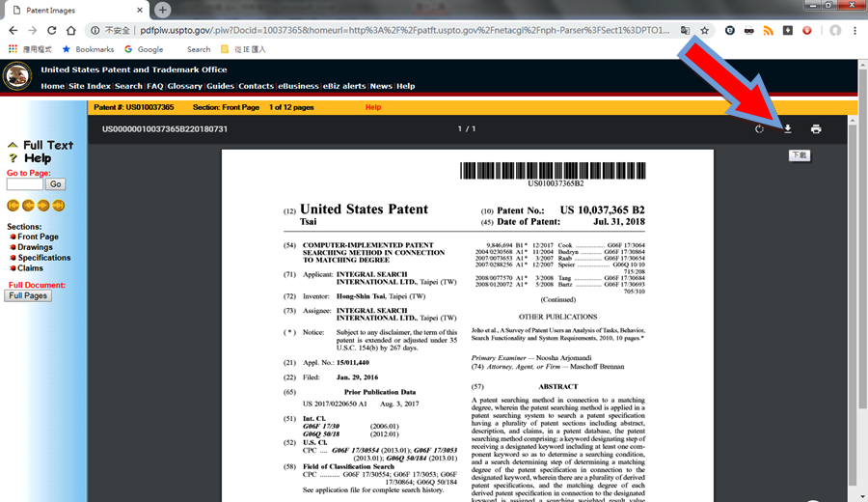Screen dimensions: 868x502
Task: Reload the page
Action: pyautogui.click(x=51, y=31)
